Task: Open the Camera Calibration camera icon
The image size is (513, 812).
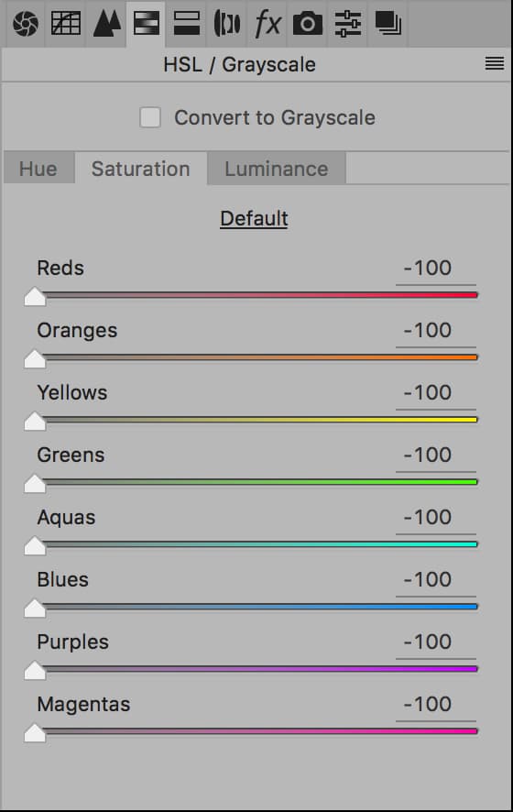Action: click(308, 24)
